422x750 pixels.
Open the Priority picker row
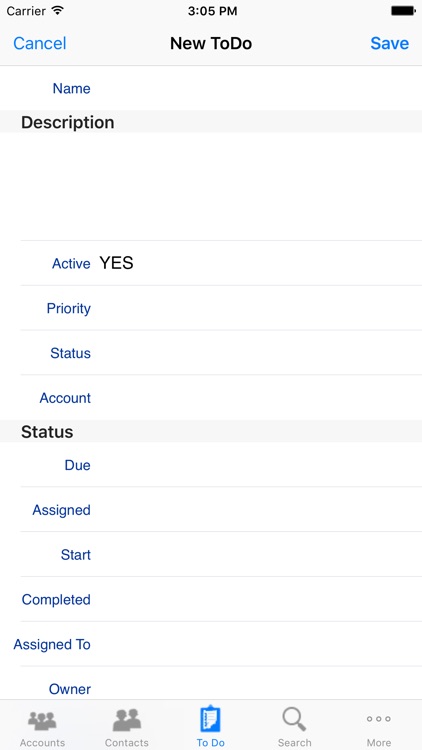(211, 308)
